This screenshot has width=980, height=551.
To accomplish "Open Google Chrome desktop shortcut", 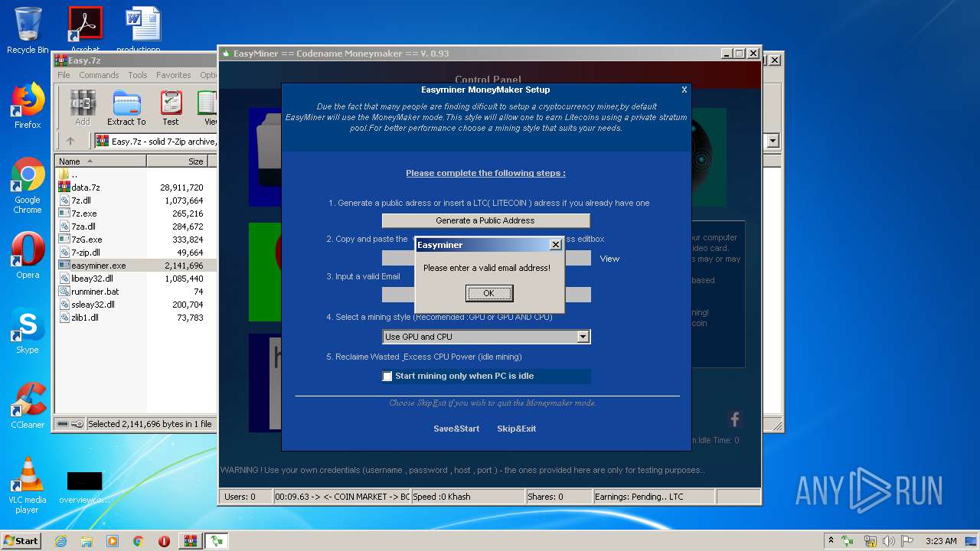I will click(28, 186).
